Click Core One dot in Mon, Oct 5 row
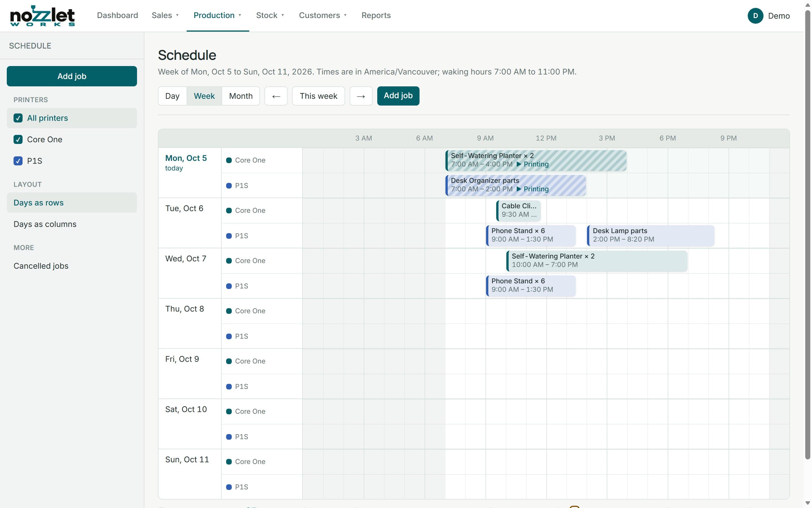Image resolution: width=812 pixels, height=508 pixels. pos(229,160)
